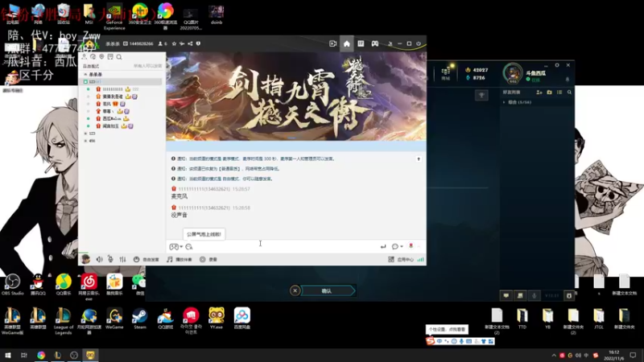Open the audio mixer settings icon
644x362 pixels.
tap(123, 259)
